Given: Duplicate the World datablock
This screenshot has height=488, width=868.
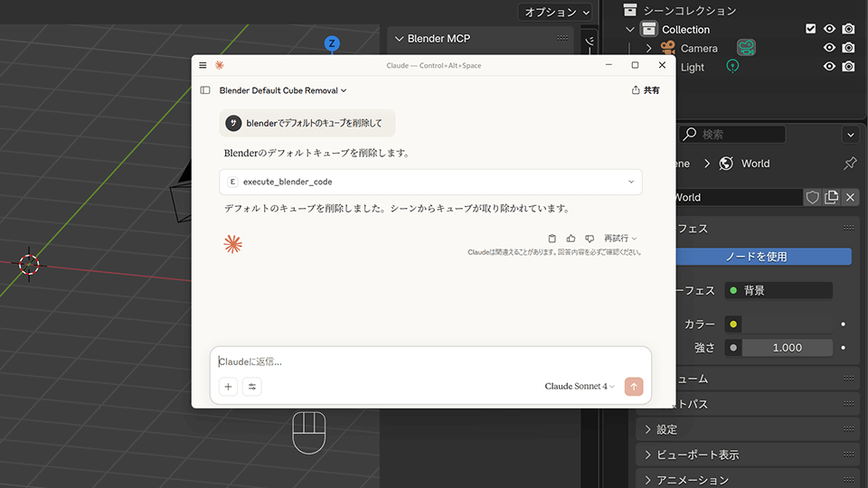Looking at the screenshot, I should 832,198.
